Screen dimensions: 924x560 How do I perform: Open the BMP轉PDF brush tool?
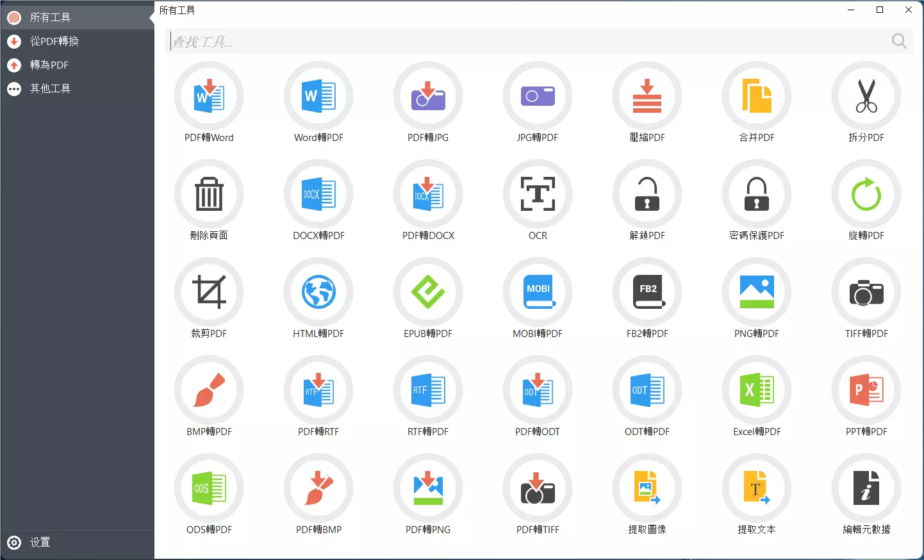click(209, 390)
